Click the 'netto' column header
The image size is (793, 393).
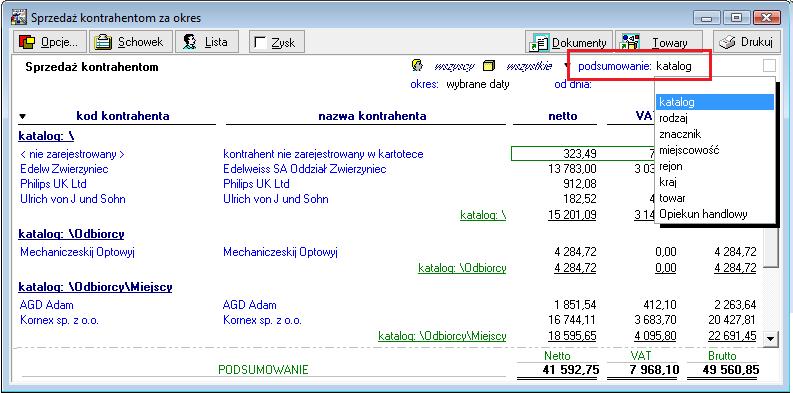562,116
